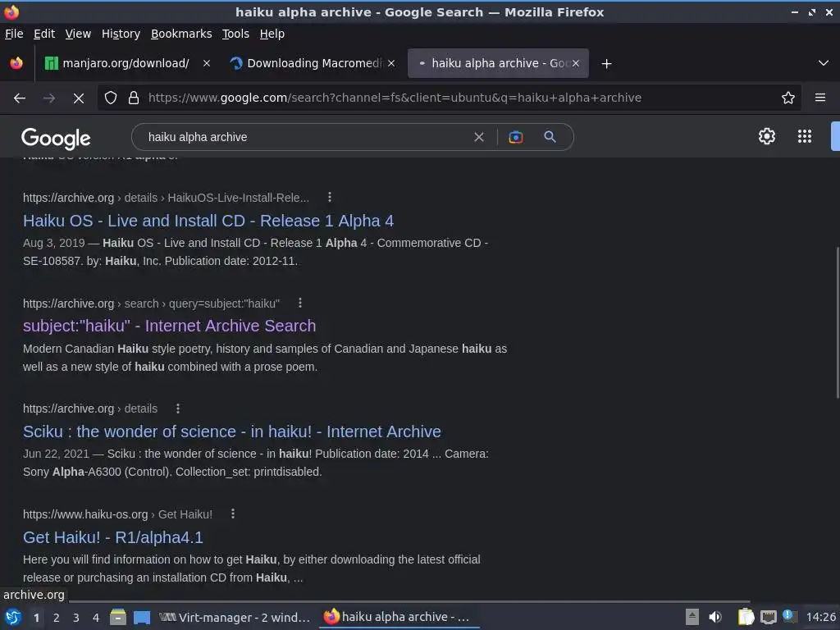Open the Tools menu
The image size is (840, 630).
click(x=235, y=34)
